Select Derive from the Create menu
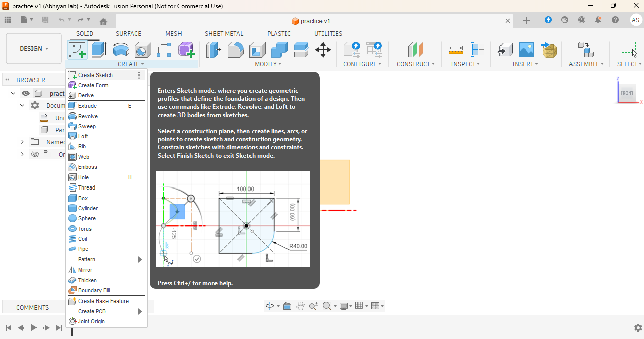Viewport: 644px width, 339px height. pyautogui.click(x=106, y=95)
